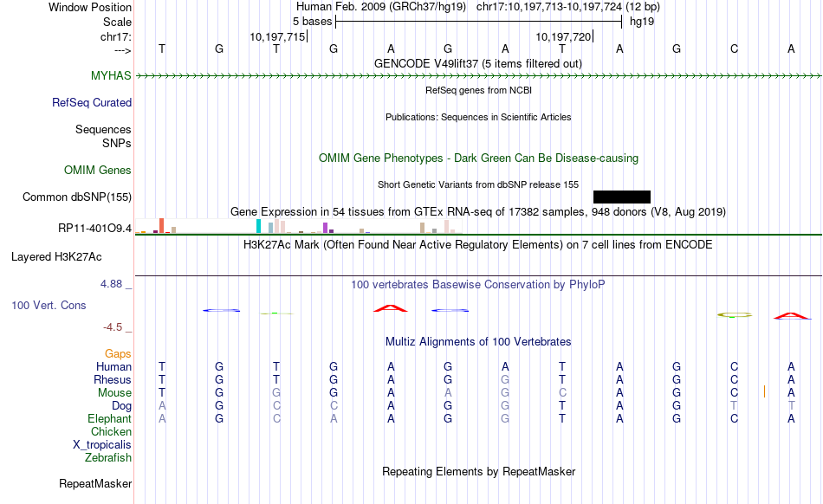Viewport: 823px width, 504px height.
Task: Open Common dbSNP(155) track label
Action: (77, 197)
